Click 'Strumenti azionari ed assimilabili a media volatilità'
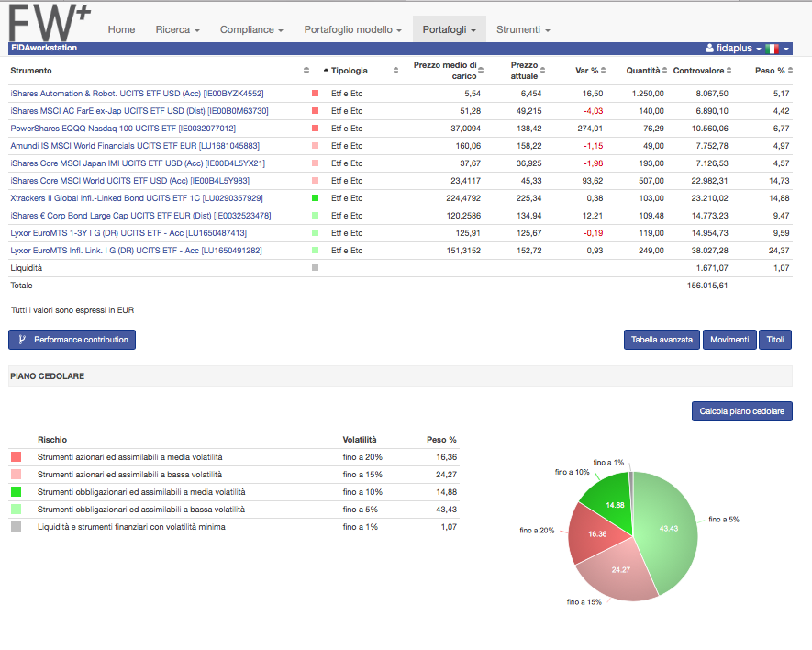Image resolution: width=812 pixels, height=650 pixels. [130, 457]
